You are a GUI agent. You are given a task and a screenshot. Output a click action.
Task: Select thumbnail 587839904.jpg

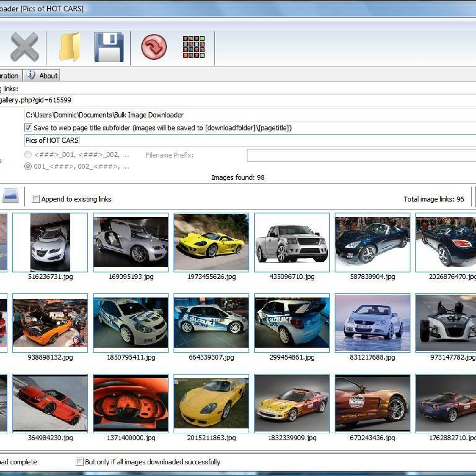coord(372,242)
